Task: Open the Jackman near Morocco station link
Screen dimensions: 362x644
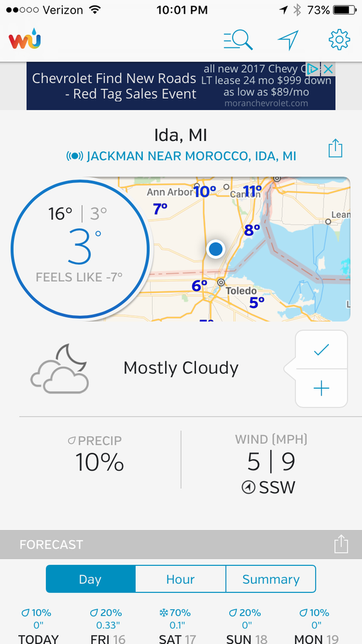Action: [181, 157]
